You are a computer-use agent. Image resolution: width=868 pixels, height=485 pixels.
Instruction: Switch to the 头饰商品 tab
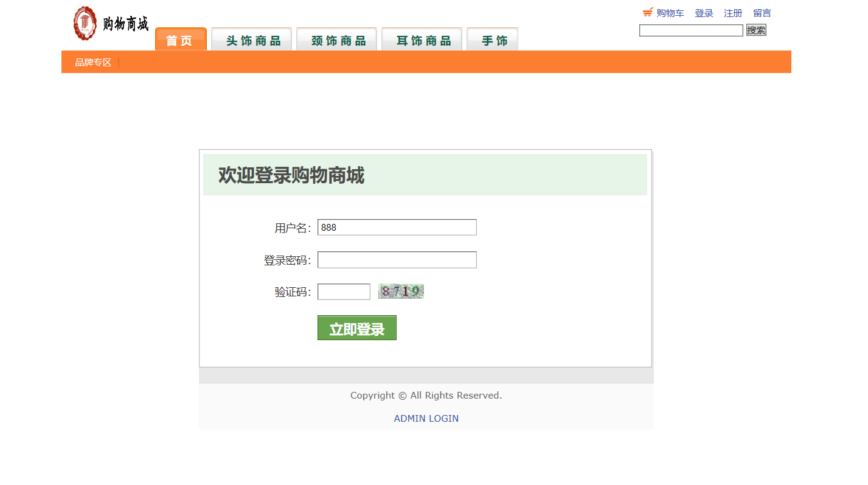[x=252, y=40]
